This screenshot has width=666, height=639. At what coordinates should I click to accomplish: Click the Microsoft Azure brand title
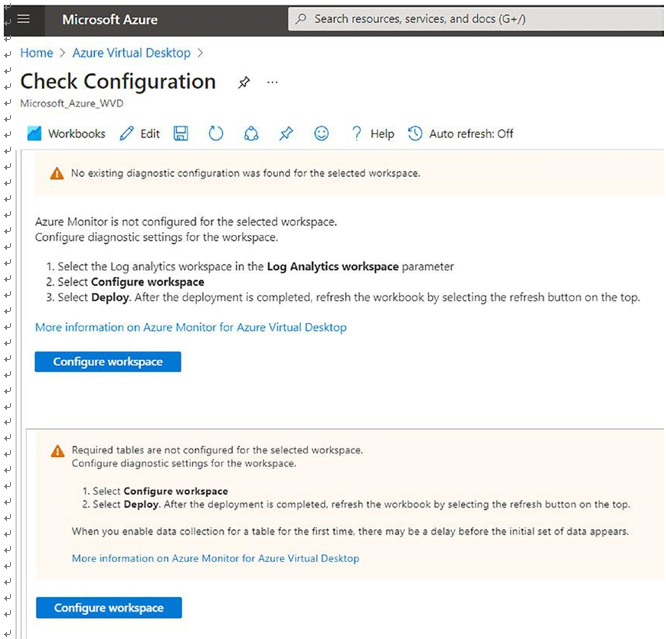[110, 20]
